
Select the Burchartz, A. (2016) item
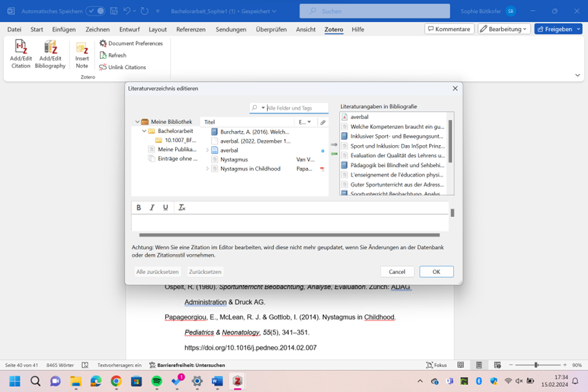click(x=254, y=132)
